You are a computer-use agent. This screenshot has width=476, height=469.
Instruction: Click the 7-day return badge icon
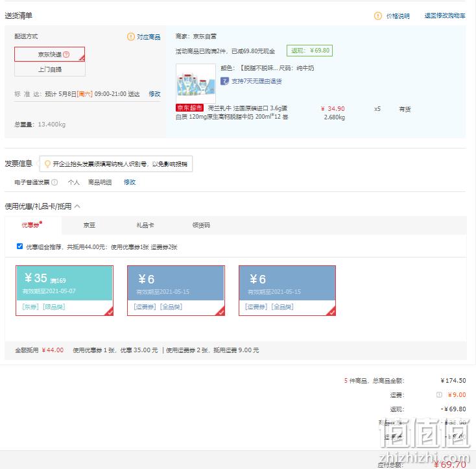pos(224,81)
